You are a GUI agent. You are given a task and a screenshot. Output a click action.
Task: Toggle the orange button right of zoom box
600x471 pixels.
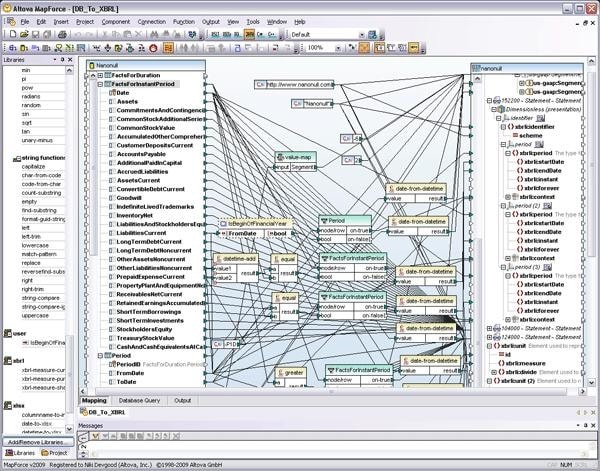coord(364,48)
